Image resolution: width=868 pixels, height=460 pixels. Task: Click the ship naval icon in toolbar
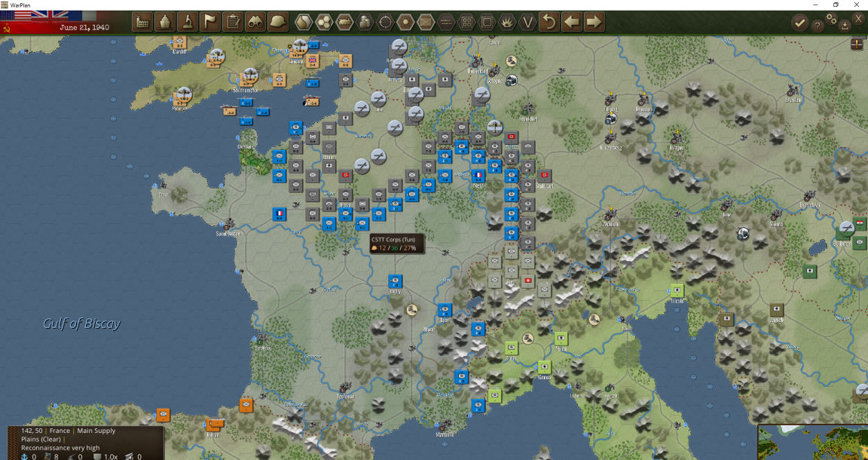tap(166, 22)
